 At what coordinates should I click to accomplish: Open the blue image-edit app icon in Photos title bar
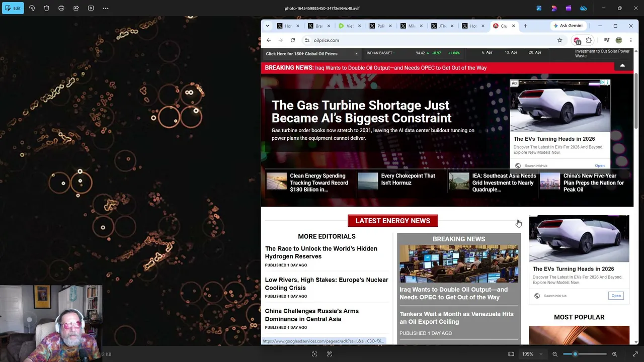tap(539, 8)
